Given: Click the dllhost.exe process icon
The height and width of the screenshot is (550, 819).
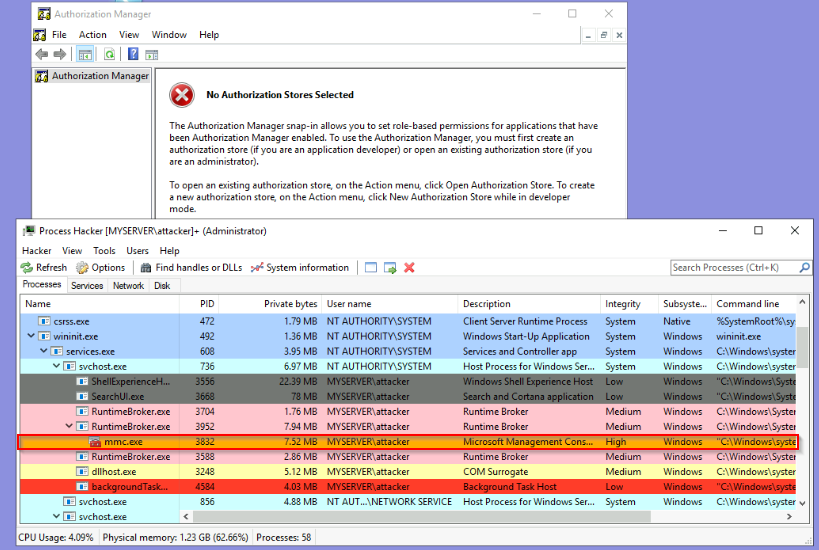Looking at the screenshot, I should tap(82, 472).
